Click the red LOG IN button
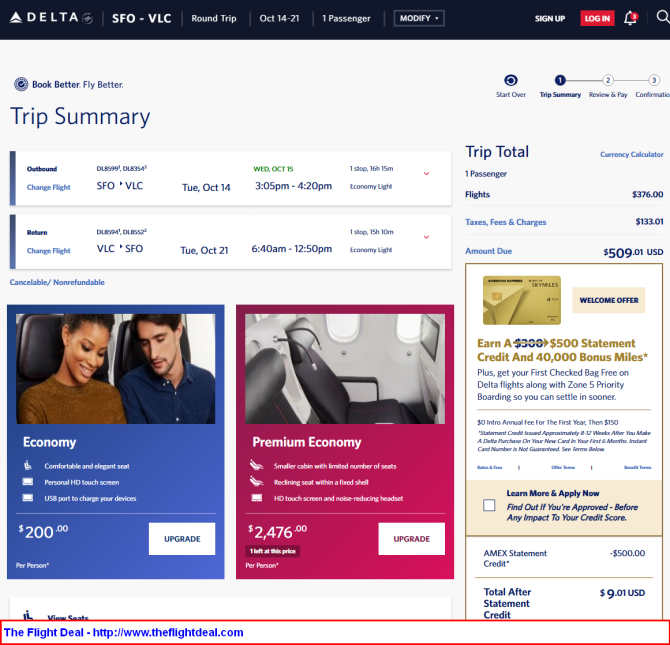This screenshot has height=645, width=670. (597, 18)
